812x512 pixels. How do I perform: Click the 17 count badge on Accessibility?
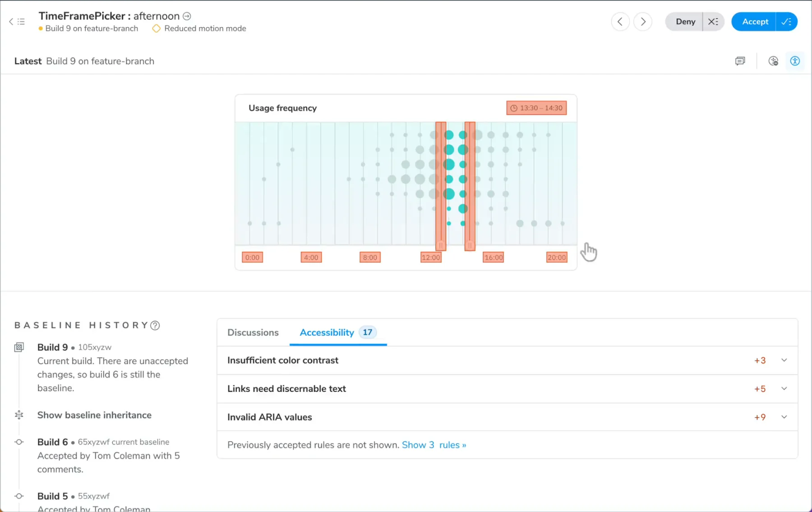[368, 332]
